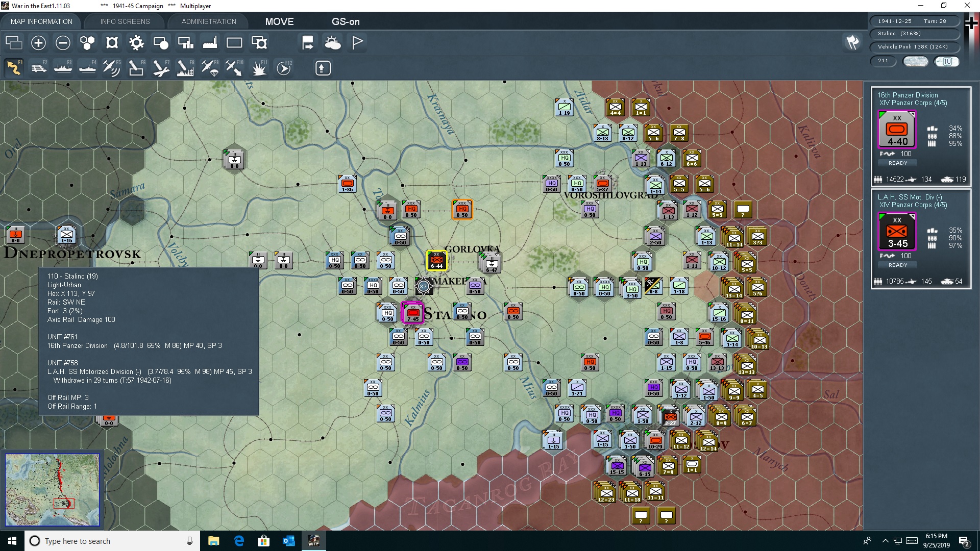Select air transport paradrop mode F9
The image size is (980, 551).
click(x=210, y=68)
